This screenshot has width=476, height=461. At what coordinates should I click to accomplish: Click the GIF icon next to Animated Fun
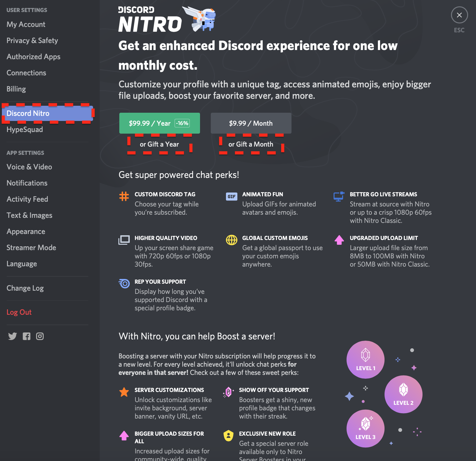coord(231,196)
